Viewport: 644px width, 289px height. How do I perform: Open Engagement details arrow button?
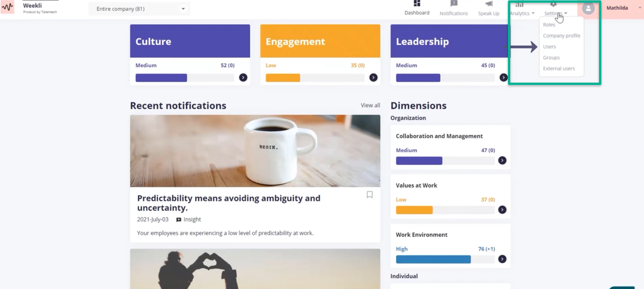coord(373,78)
